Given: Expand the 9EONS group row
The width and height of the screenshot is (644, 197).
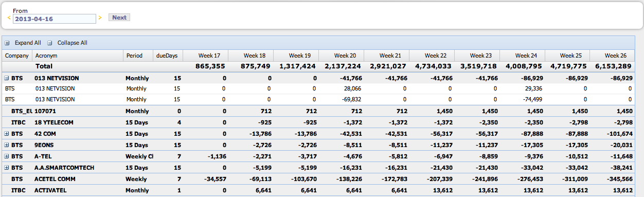Looking at the screenshot, I should pyautogui.click(x=7, y=145).
